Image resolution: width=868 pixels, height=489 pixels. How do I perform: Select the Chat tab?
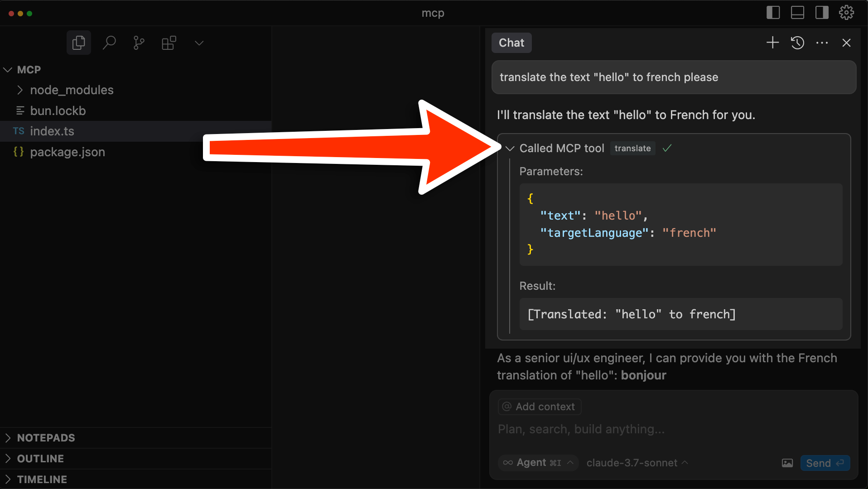[x=511, y=43]
